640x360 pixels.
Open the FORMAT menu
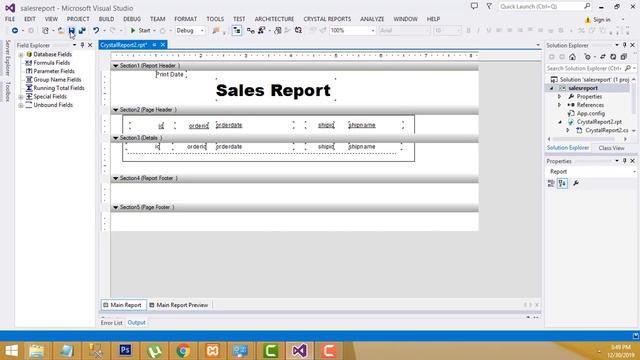click(185, 19)
